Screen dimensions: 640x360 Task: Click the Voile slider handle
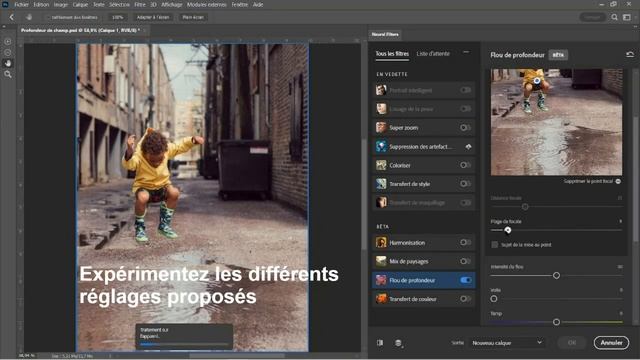494,299
